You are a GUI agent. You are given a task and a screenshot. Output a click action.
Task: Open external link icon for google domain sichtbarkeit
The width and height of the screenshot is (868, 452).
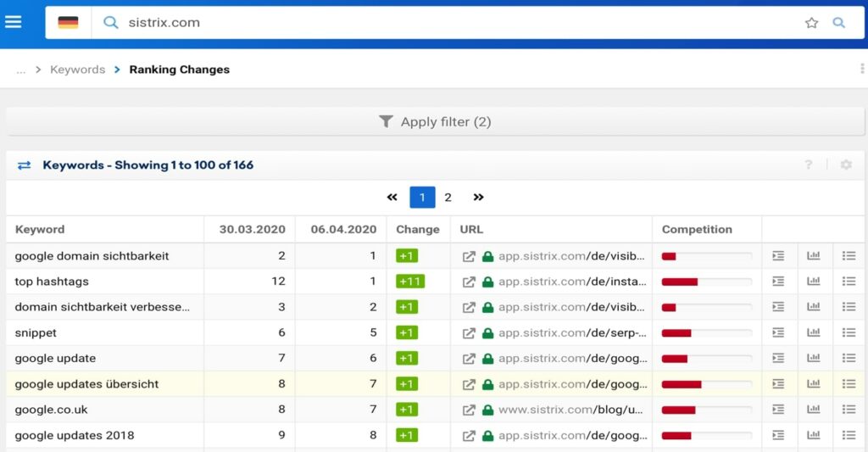coord(469,256)
